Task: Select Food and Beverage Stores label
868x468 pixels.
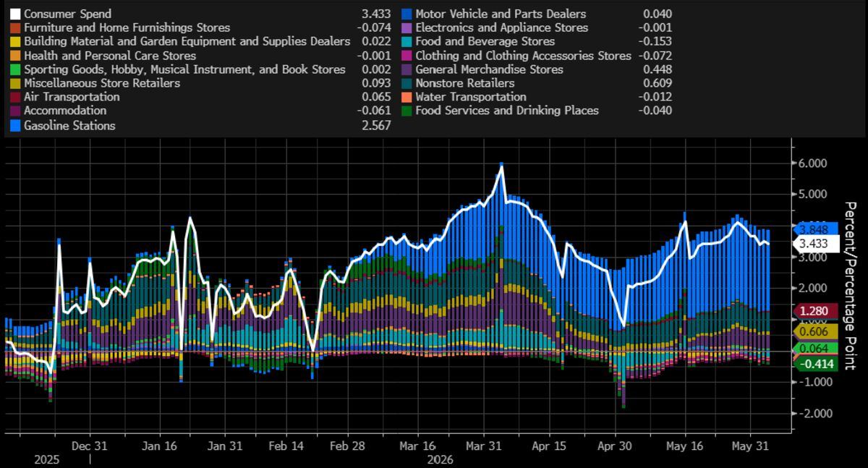Action: [485, 41]
